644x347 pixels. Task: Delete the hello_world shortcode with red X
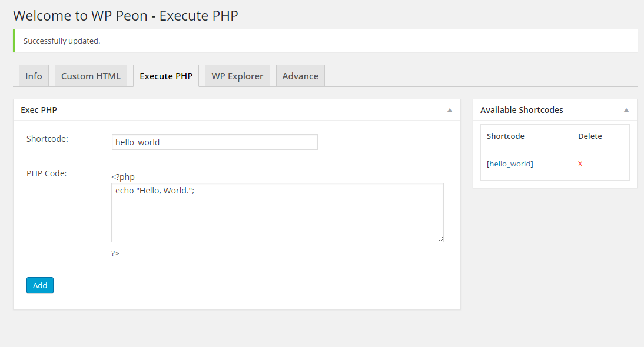pyautogui.click(x=580, y=164)
